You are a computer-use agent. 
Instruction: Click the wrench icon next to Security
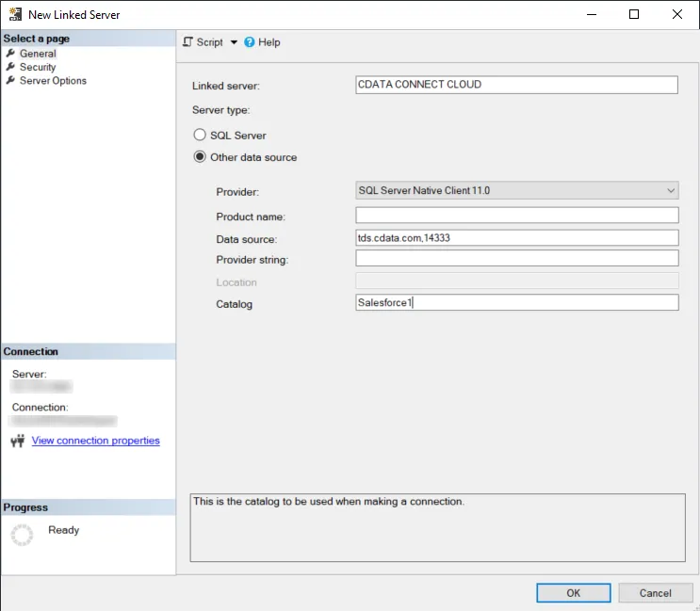point(11,67)
